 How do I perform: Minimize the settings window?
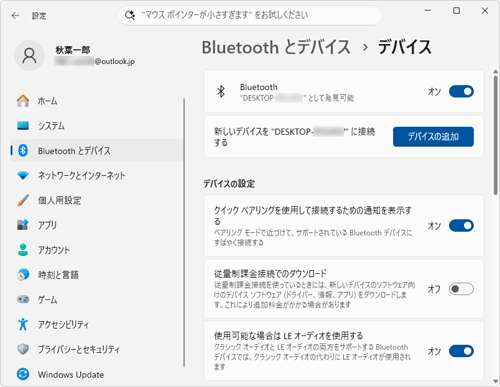tap(428, 11)
